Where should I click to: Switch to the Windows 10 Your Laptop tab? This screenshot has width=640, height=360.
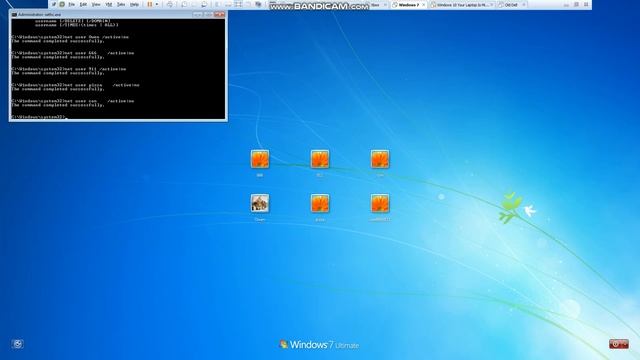click(461, 5)
